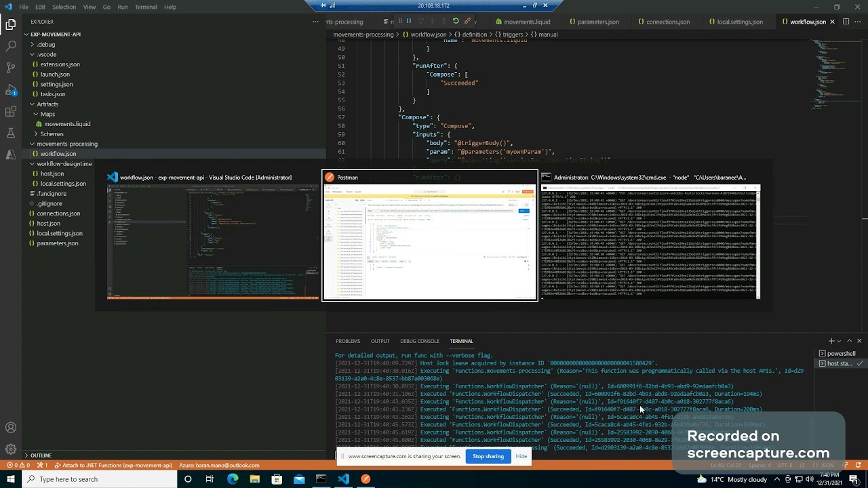Open the Azure view in activity bar
Screen dimensions: 868x488
[x=11, y=155]
